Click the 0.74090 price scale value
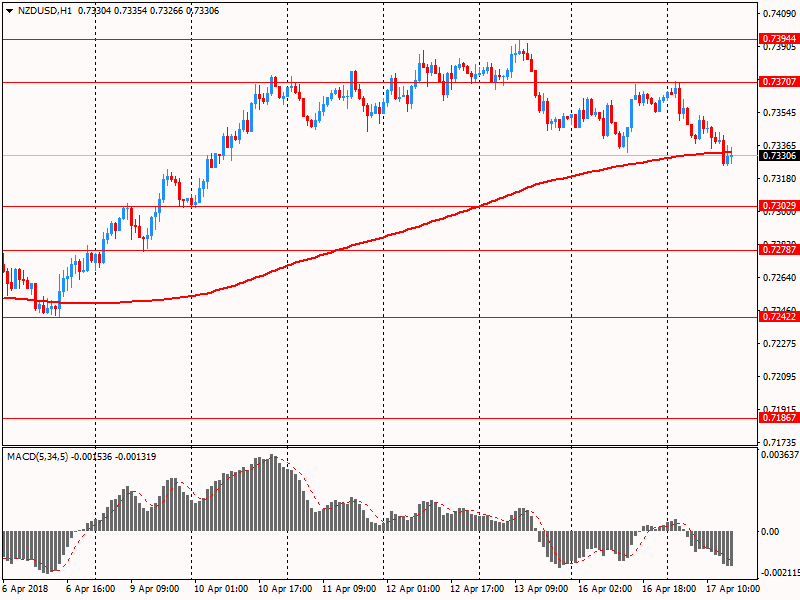 pyautogui.click(x=779, y=14)
